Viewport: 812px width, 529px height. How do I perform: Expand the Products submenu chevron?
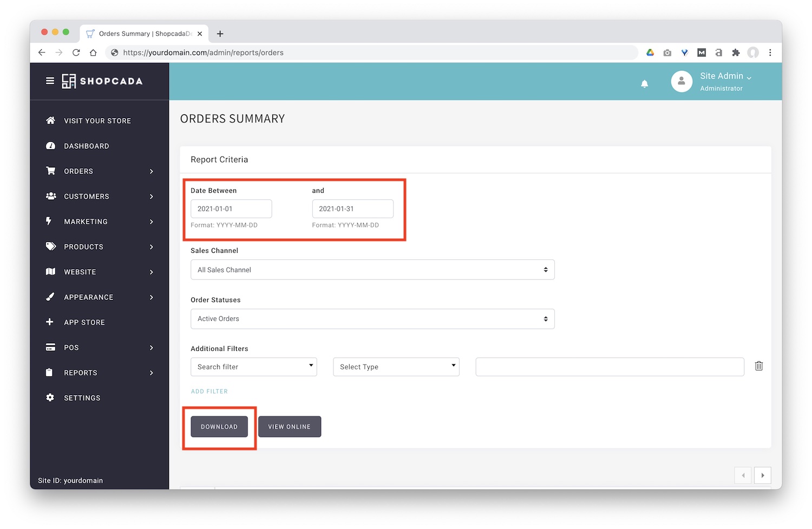(x=152, y=247)
